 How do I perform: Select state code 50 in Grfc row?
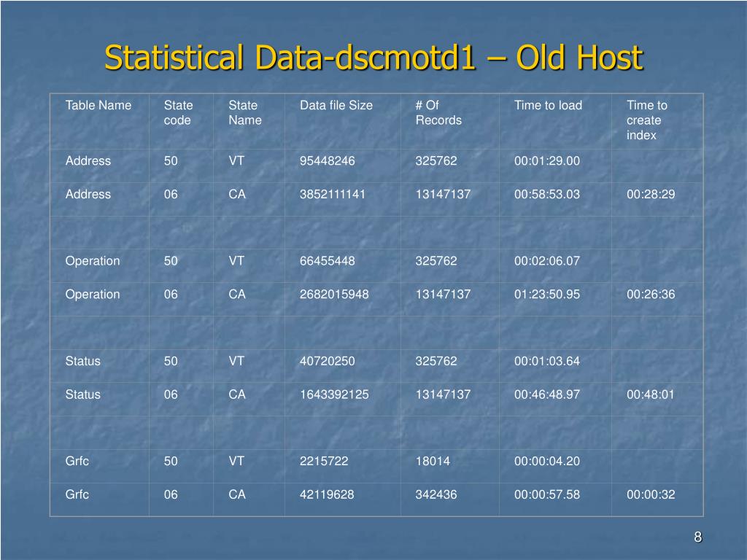(x=171, y=461)
